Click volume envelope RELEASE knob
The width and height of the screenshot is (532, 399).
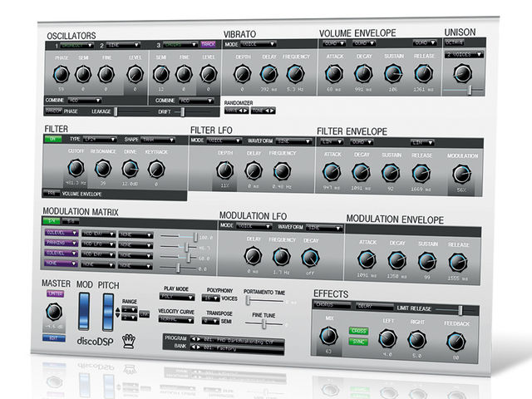click(423, 73)
